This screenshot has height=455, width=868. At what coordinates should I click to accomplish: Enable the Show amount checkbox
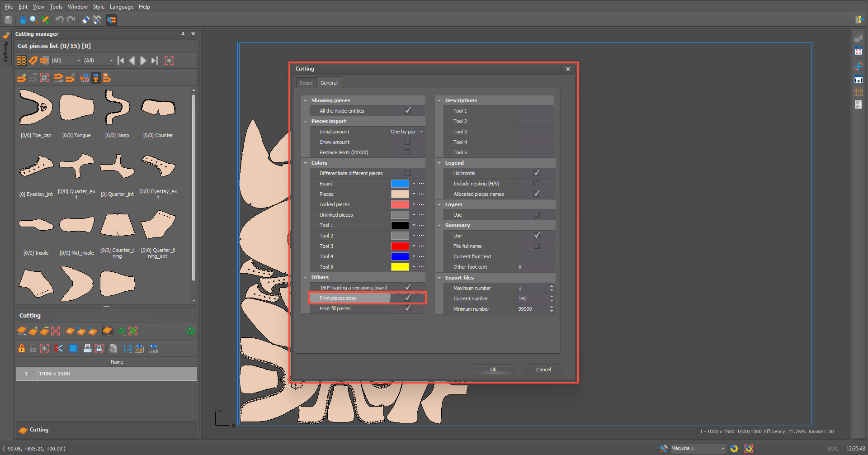pyautogui.click(x=407, y=142)
